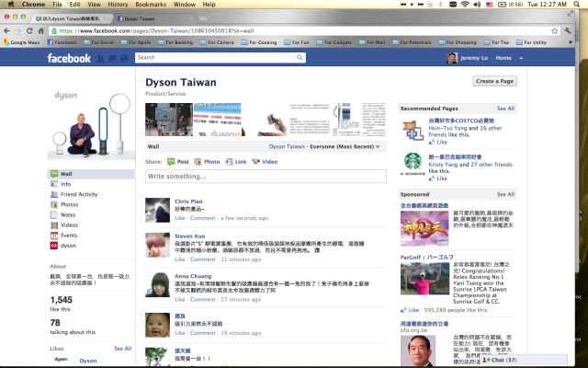The image size is (588, 368).
Task: Open the For Social bookmarks folder
Action: (98, 42)
